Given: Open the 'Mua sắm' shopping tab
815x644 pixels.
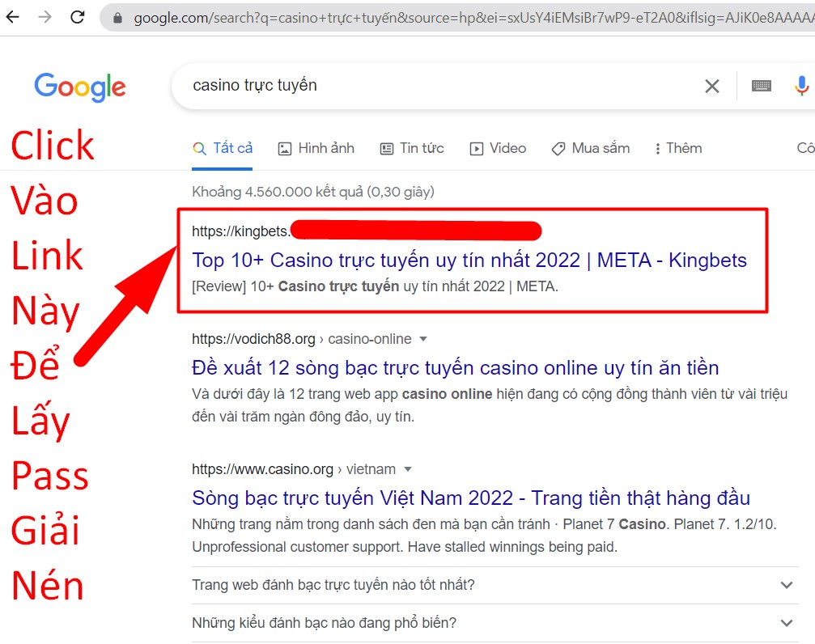Looking at the screenshot, I should 591,149.
